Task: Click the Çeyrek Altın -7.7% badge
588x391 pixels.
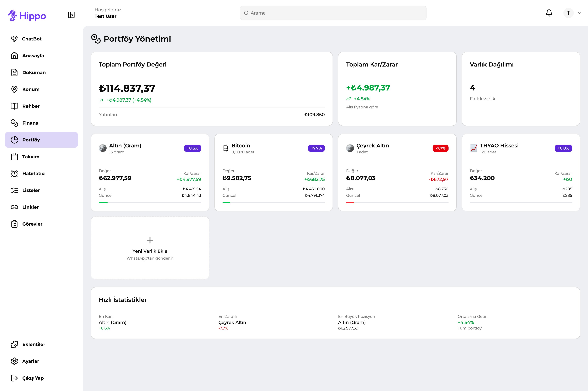Action: point(440,148)
